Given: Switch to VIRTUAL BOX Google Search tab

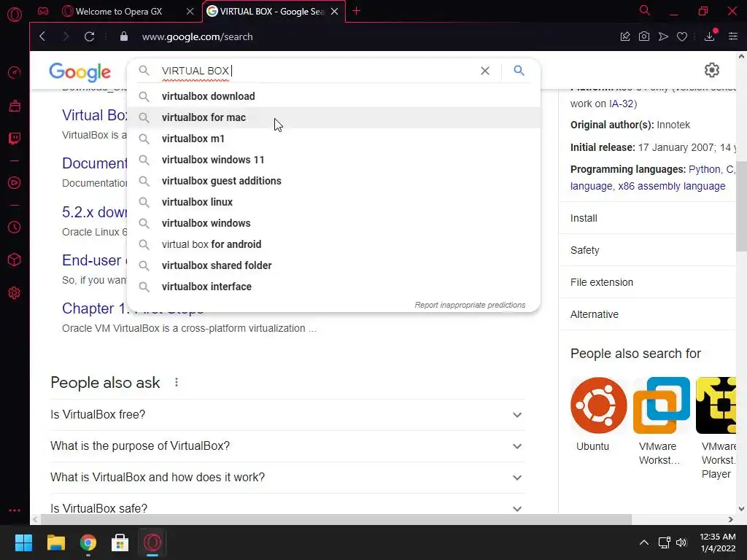Looking at the screenshot, I should tap(272, 12).
